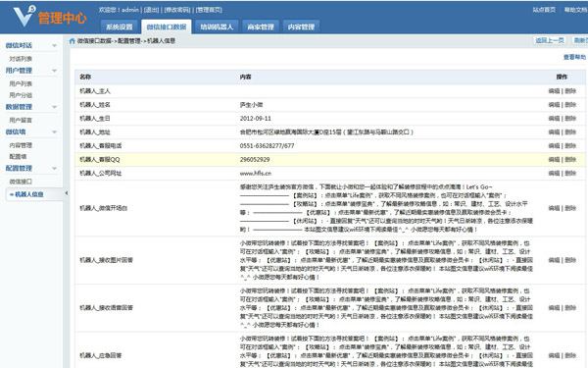The image size is (588, 368).
Task: Click the 2012-09-11 birthday value
Action: pos(256,119)
